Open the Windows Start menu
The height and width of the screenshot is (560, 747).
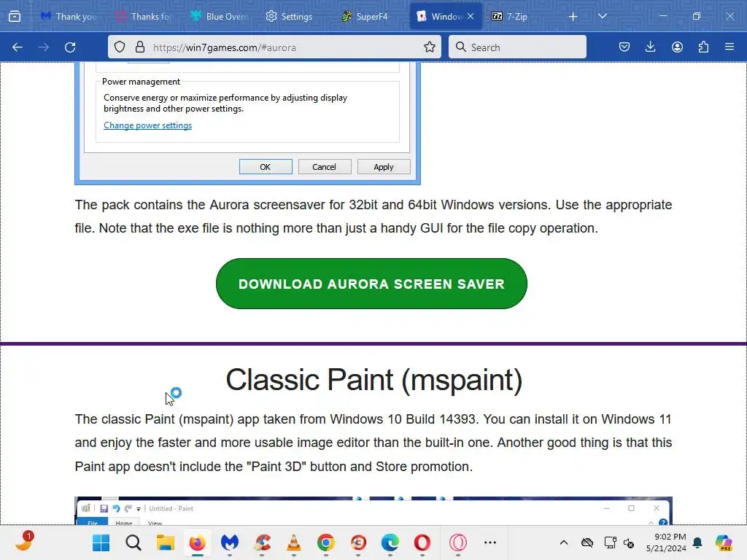pos(101,542)
